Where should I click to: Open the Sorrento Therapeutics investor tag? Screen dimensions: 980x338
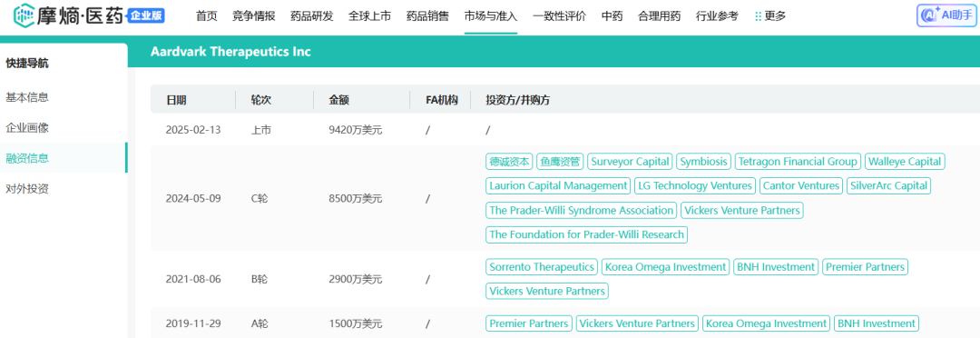click(542, 267)
